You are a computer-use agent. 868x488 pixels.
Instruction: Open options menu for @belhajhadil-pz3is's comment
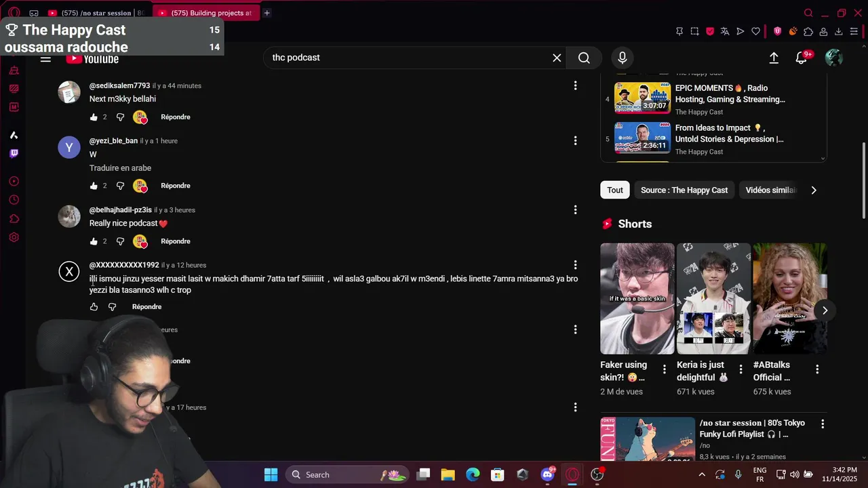575,209
